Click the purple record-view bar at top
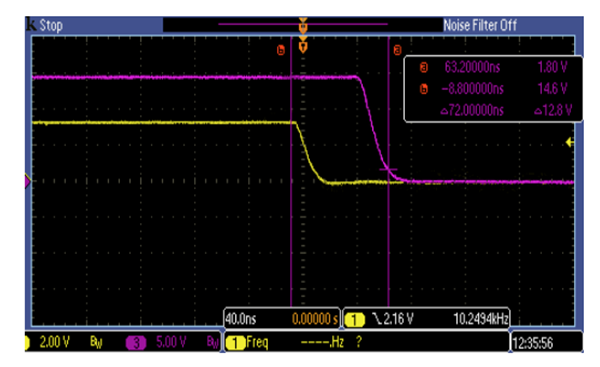600x367 pixels. coord(303,24)
